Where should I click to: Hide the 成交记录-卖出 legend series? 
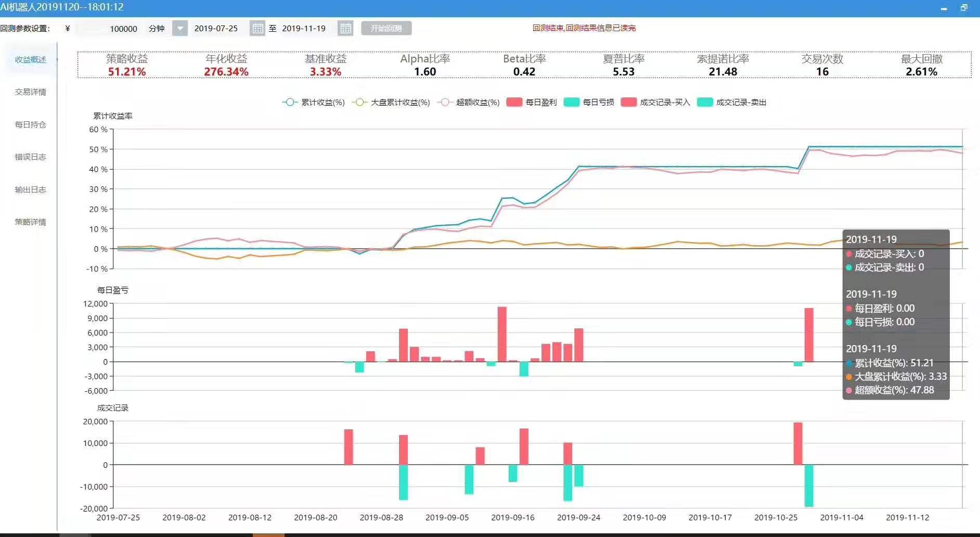click(x=731, y=103)
